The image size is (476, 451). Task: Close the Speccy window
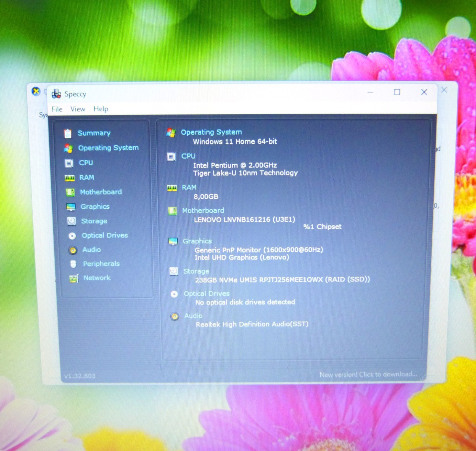(424, 92)
